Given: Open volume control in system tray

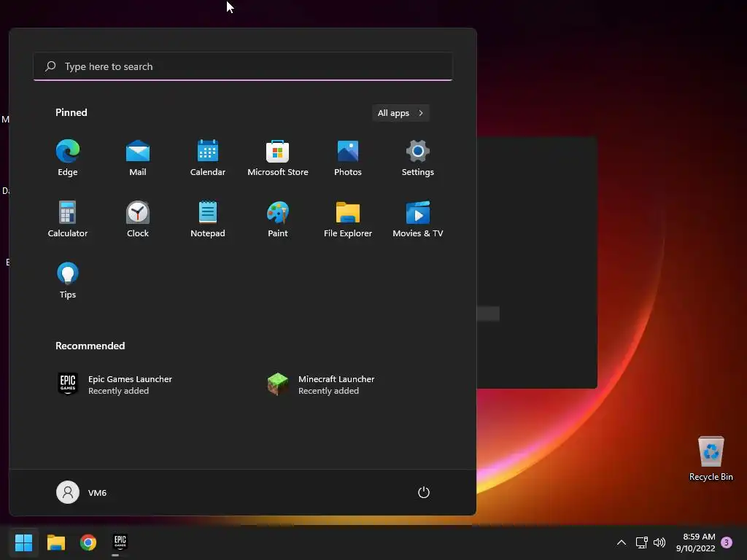Looking at the screenshot, I should [659, 542].
